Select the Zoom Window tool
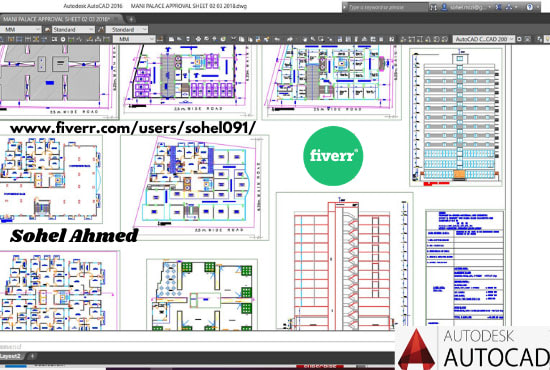The width and height of the screenshot is (550, 370). point(321,39)
